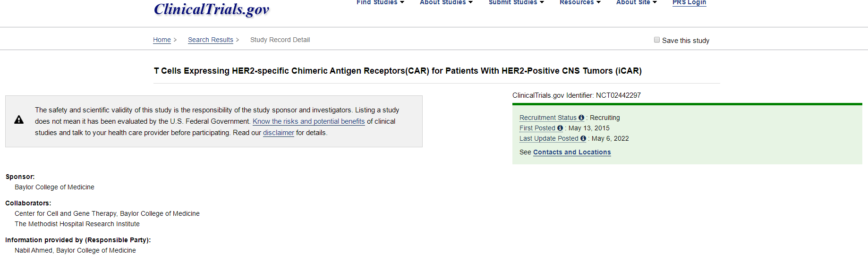Image resolution: width=868 pixels, height=263 pixels.
Task: Click info icon beside First Posted
Action: click(x=560, y=128)
